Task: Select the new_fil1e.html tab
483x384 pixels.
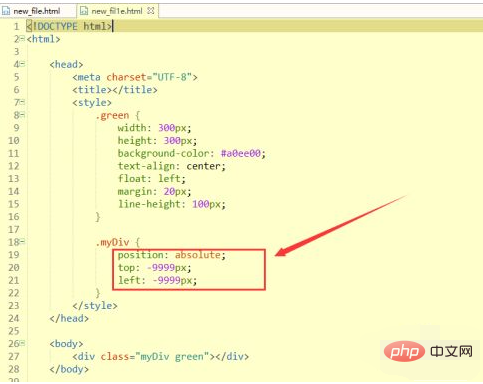Action: [x=117, y=11]
